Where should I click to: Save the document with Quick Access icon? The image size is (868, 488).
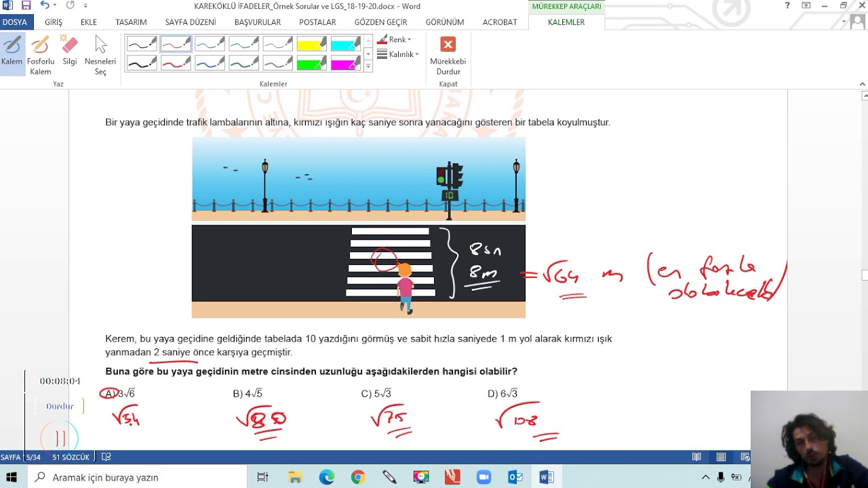pyautogui.click(x=26, y=6)
